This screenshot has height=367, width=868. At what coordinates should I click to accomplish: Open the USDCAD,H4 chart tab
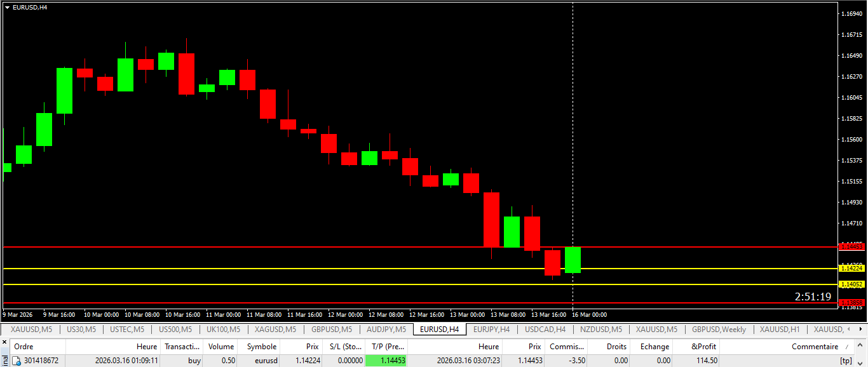[545, 330]
